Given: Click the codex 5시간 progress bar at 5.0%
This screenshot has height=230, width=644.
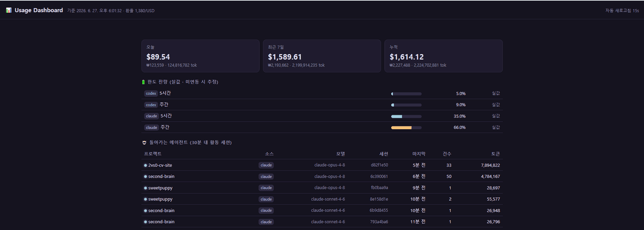Looking at the screenshot, I should (406, 93).
